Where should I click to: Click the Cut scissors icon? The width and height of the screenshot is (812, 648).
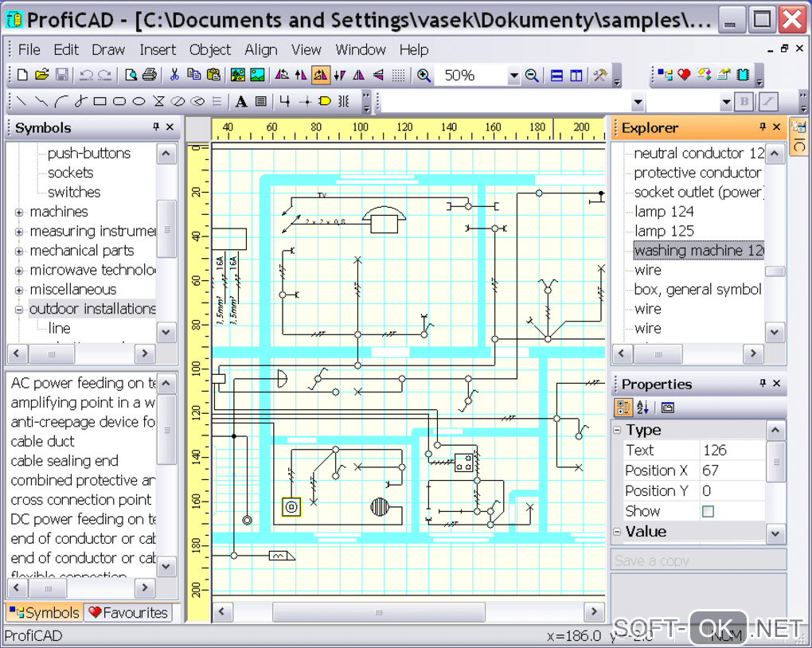point(174,76)
